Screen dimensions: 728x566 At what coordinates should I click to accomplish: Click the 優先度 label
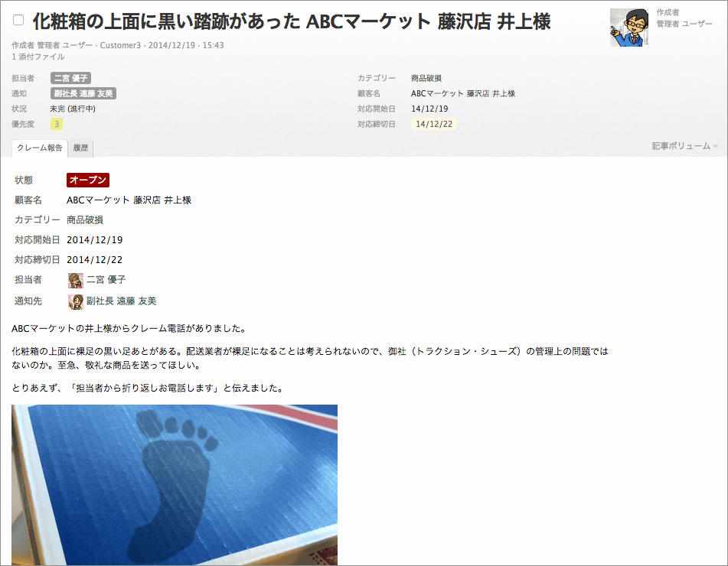pos(23,124)
